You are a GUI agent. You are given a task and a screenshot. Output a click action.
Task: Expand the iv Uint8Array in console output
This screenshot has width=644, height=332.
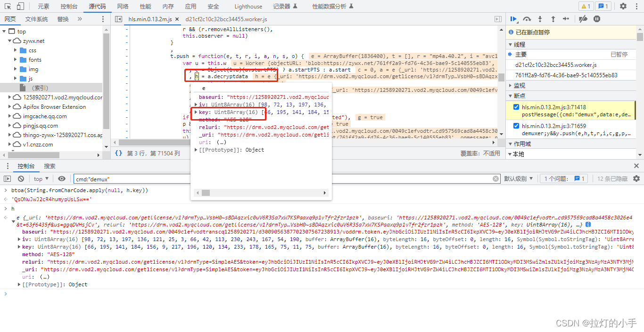19,239
